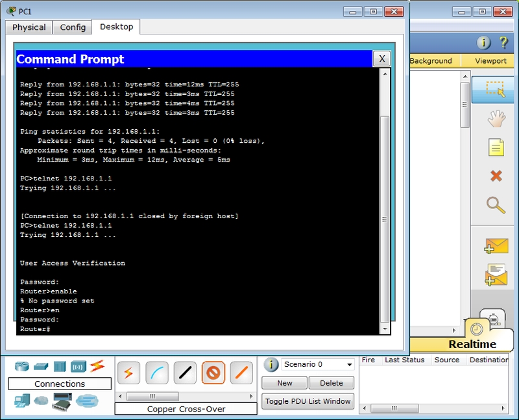The height and width of the screenshot is (420, 519).
Task: Activate the red X Delete tool
Action: pyautogui.click(x=496, y=176)
